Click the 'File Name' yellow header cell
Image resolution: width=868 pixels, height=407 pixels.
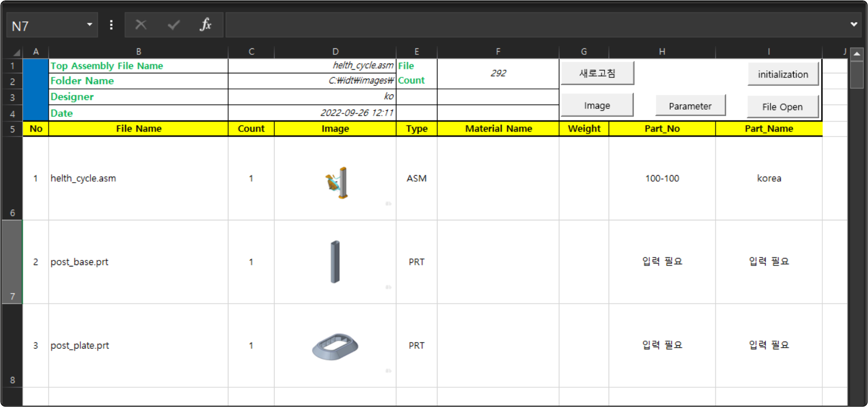click(x=138, y=129)
